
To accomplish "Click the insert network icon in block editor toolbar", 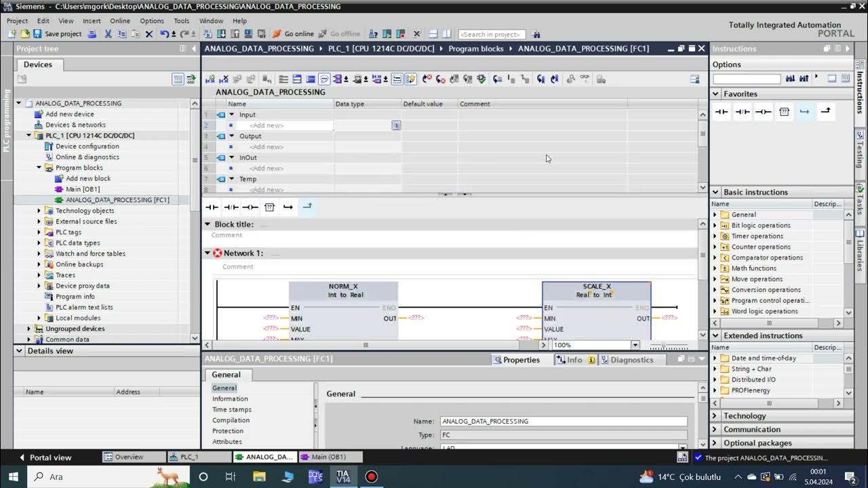I will (210, 79).
